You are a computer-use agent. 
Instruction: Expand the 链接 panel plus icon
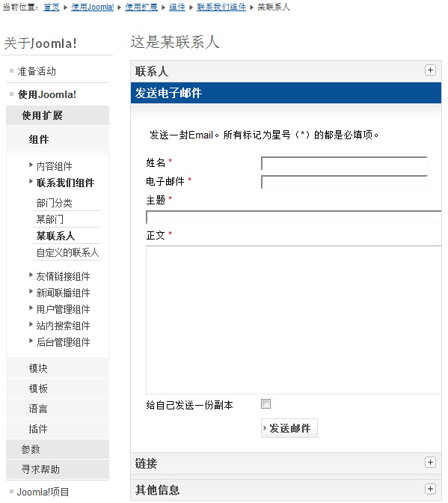click(x=430, y=463)
